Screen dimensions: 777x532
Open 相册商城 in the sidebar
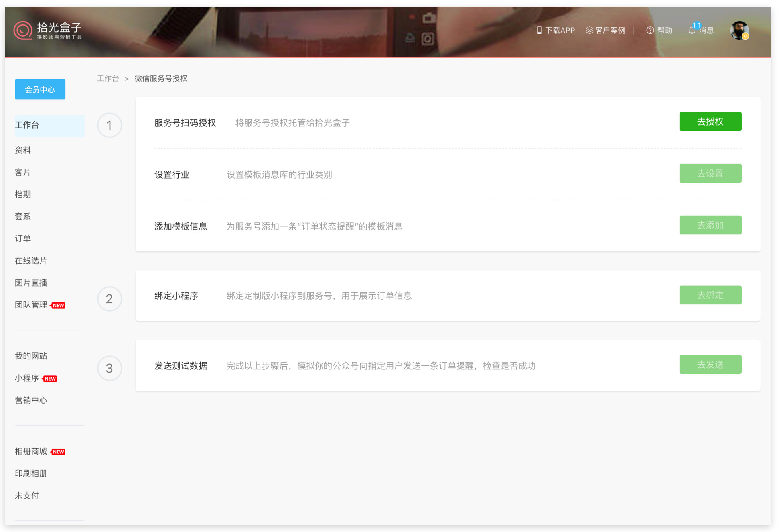31,451
